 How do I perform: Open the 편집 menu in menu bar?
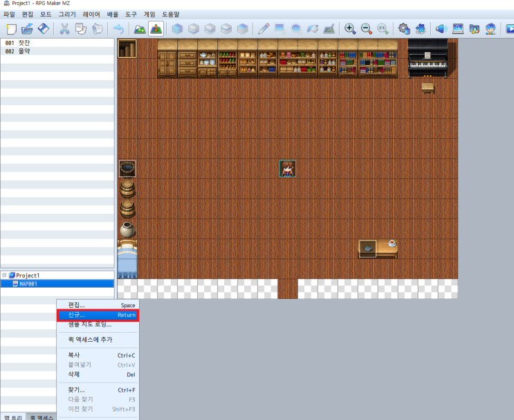point(28,15)
